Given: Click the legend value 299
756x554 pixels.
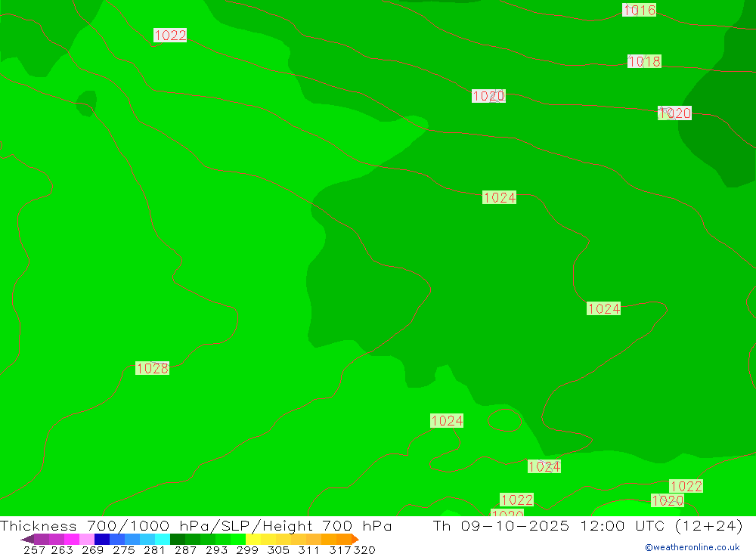Looking at the screenshot, I should (247, 549).
